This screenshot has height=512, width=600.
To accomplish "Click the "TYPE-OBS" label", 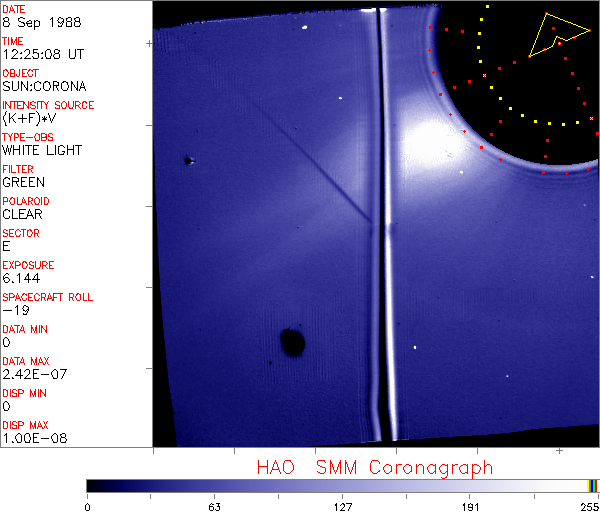I will tap(28, 137).
